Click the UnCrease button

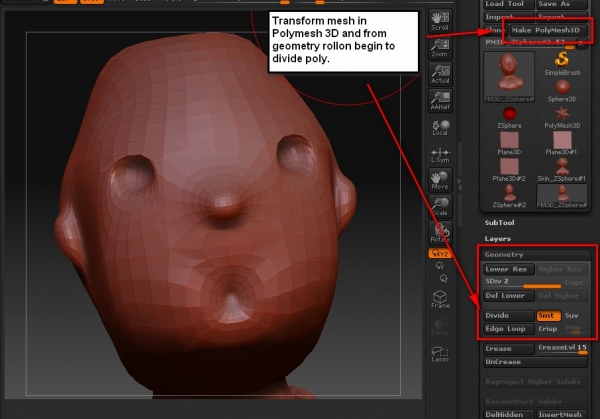click(x=535, y=362)
